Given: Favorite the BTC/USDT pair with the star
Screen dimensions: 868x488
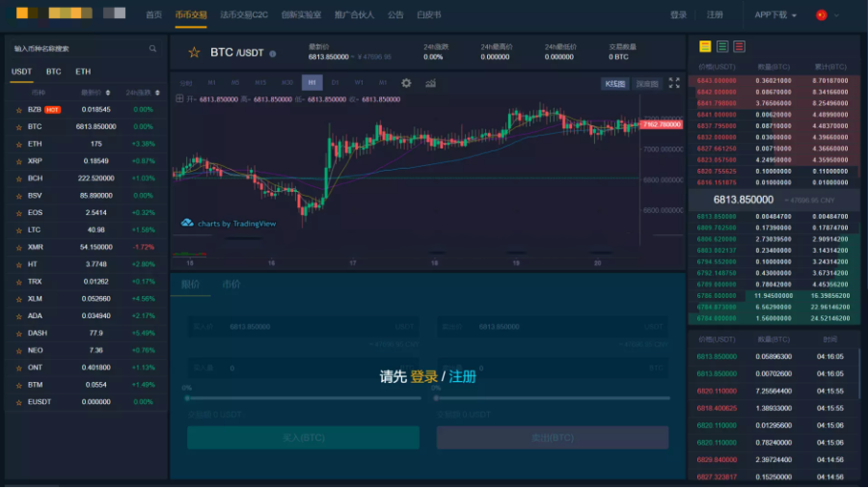Looking at the screenshot, I should (194, 52).
